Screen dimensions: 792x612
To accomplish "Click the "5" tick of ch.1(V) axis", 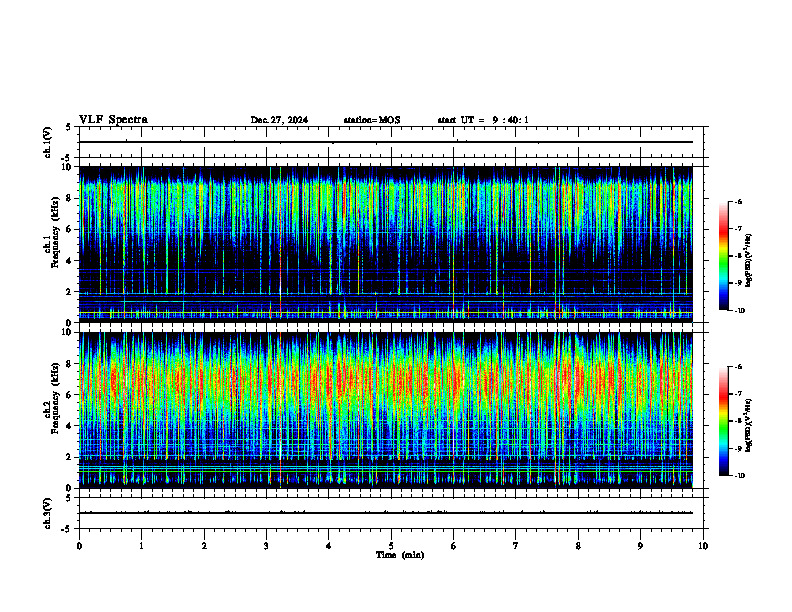I will [69, 127].
